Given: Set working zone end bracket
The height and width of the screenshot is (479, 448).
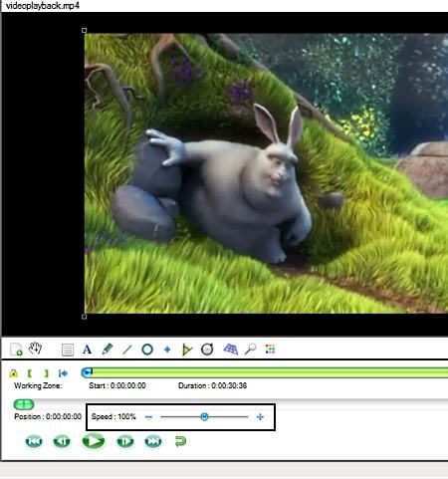Looking at the screenshot, I should 46,373.
